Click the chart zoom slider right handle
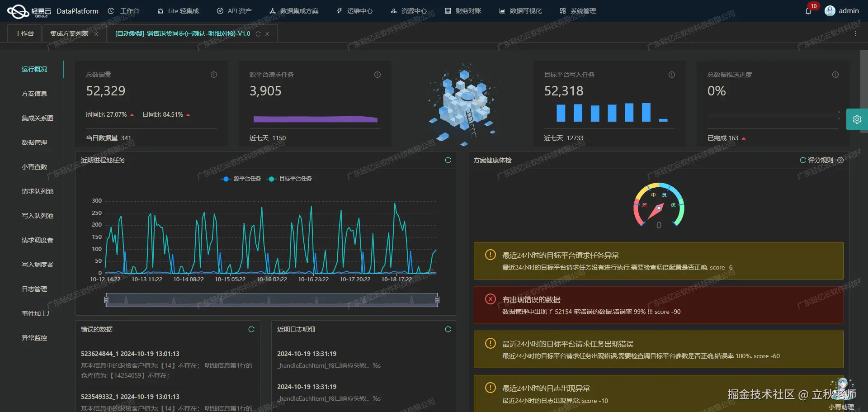Viewport: 868px width, 412px height. pos(437,299)
